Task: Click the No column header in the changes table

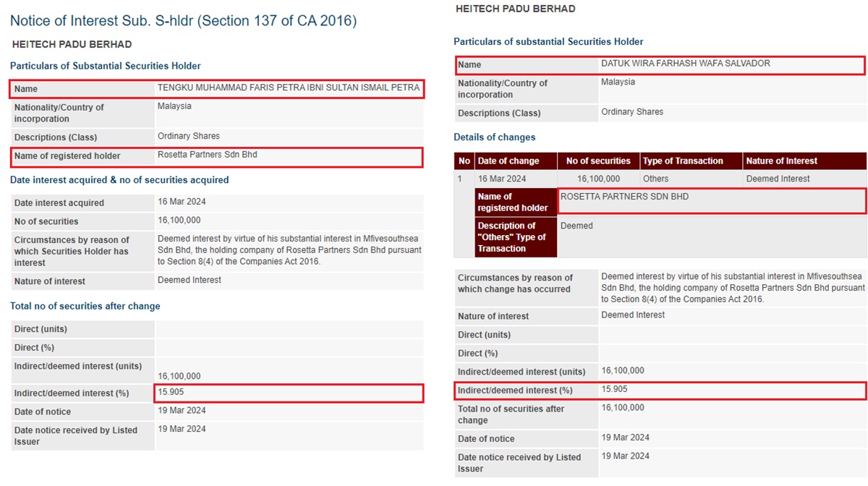Action: pos(464,161)
